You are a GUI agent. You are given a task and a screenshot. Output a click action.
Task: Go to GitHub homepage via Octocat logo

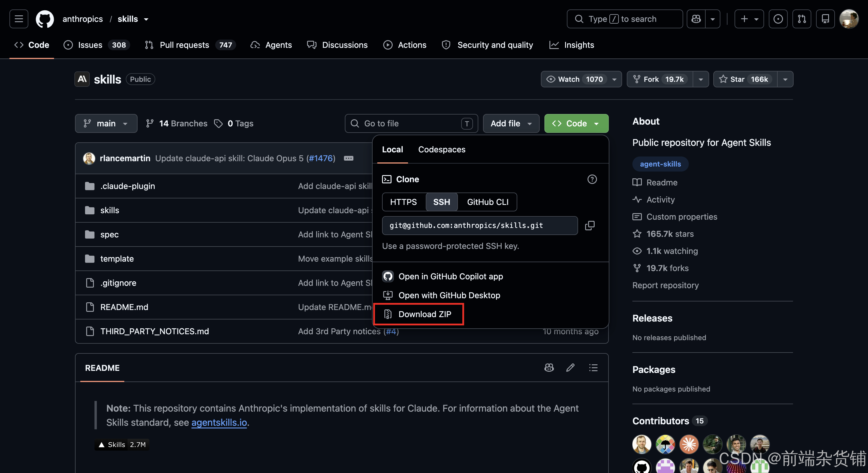click(45, 19)
